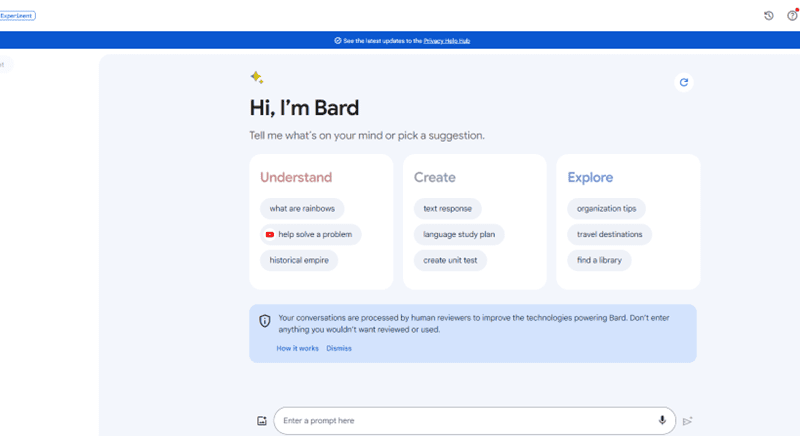Click the checkmark icon in blue banner
Viewport: 800px width, 436px height.
(x=337, y=41)
